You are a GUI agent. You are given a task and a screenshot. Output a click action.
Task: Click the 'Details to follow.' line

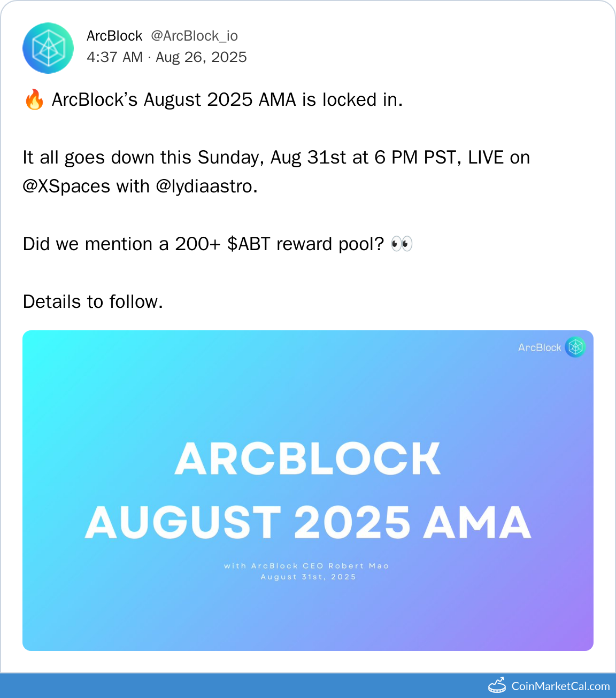pos(93,302)
